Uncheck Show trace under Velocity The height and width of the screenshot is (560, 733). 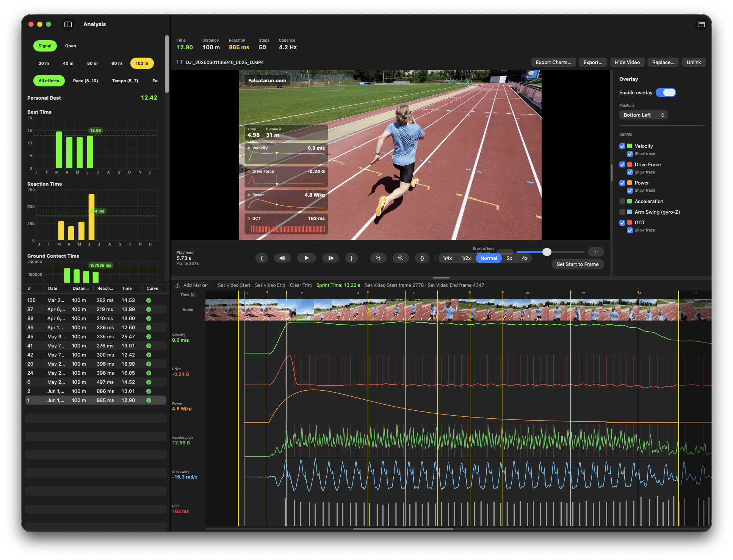click(x=630, y=154)
